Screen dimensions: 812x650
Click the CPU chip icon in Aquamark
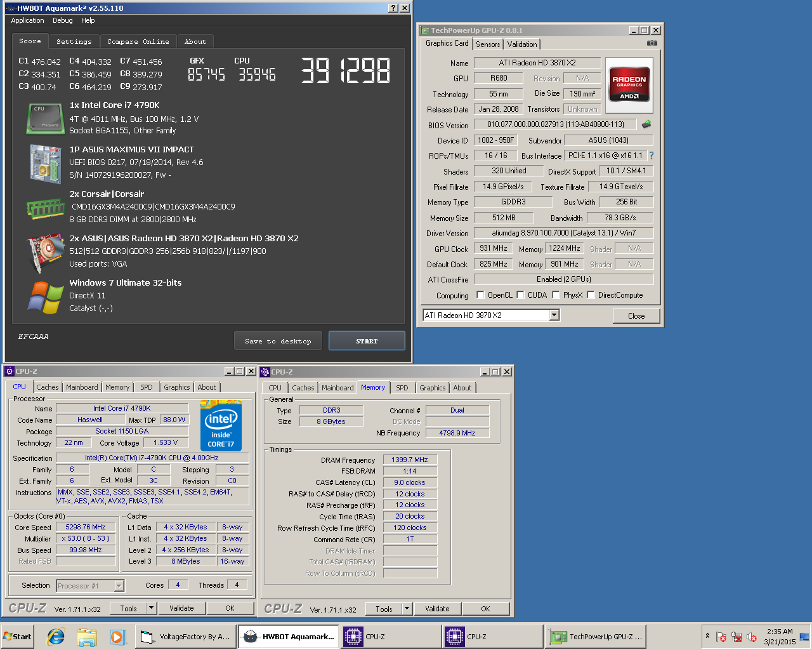point(44,119)
